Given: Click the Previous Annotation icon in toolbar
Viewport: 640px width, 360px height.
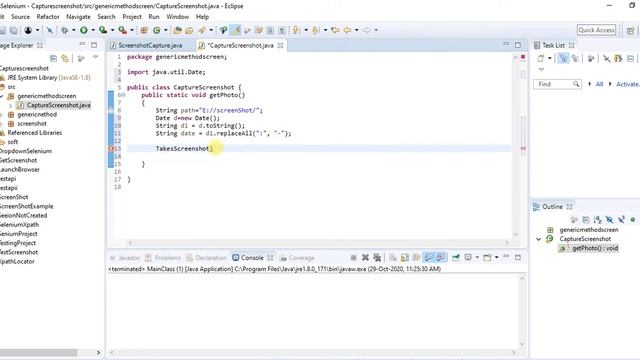Looking at the screenshot, I should tap(316, 30).
